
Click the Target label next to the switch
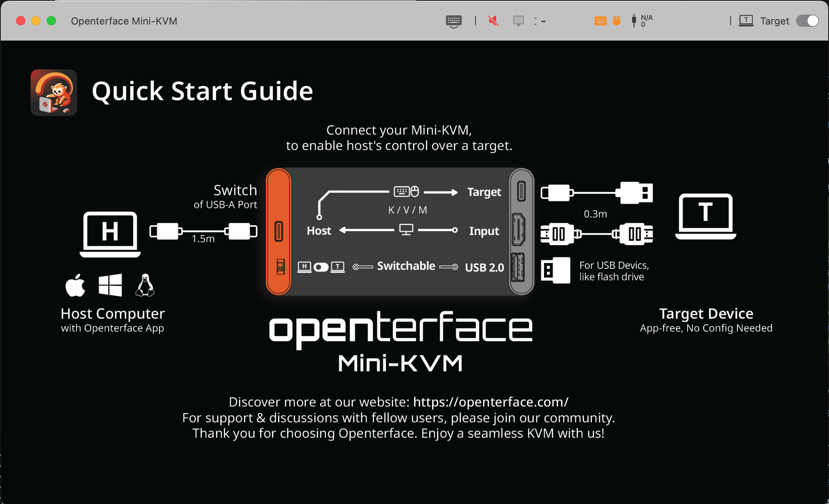(x=775, y=21)
